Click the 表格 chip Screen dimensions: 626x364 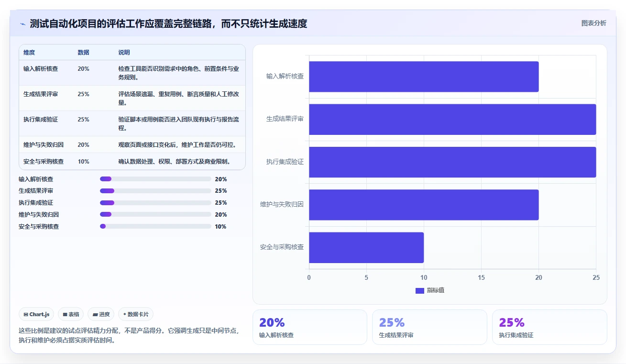(x=71, y=314)
